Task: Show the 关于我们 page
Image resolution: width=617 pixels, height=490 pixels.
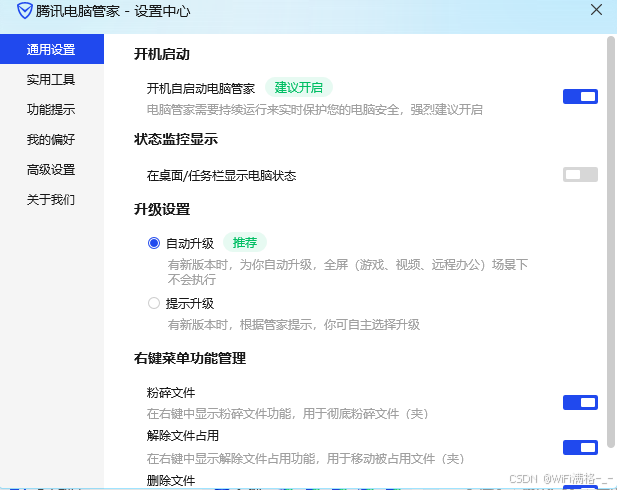Action: pos(51,200)
